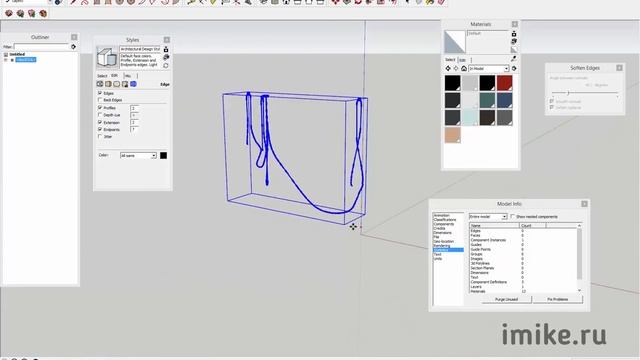
Task: Click the Materials forward arrow icon
Action: pos(456,69)
